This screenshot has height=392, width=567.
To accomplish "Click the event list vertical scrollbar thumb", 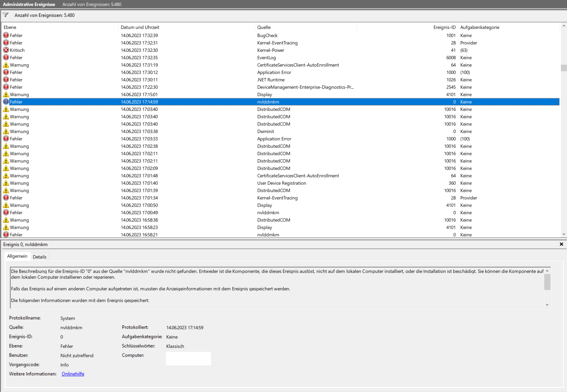I will [564, 68].
